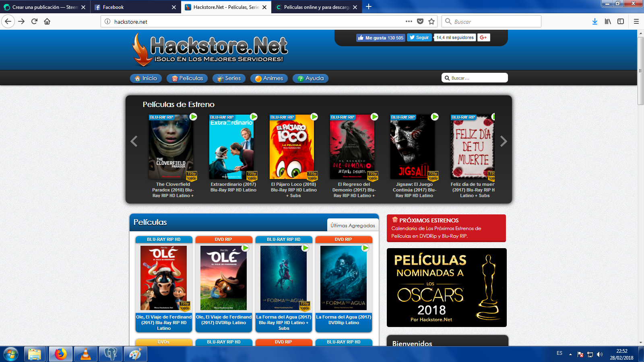Open the Windows Start menu

[x=11, y=354]
